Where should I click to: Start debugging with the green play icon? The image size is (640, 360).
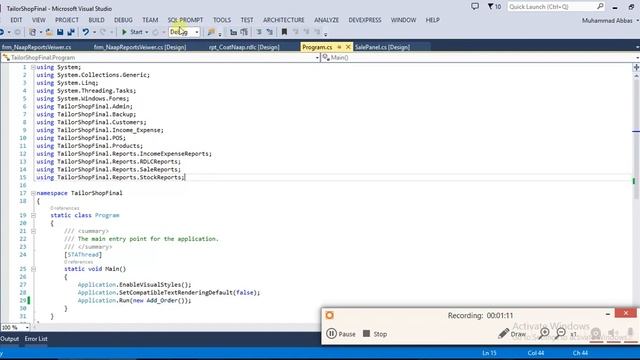(x=124, y=32)
